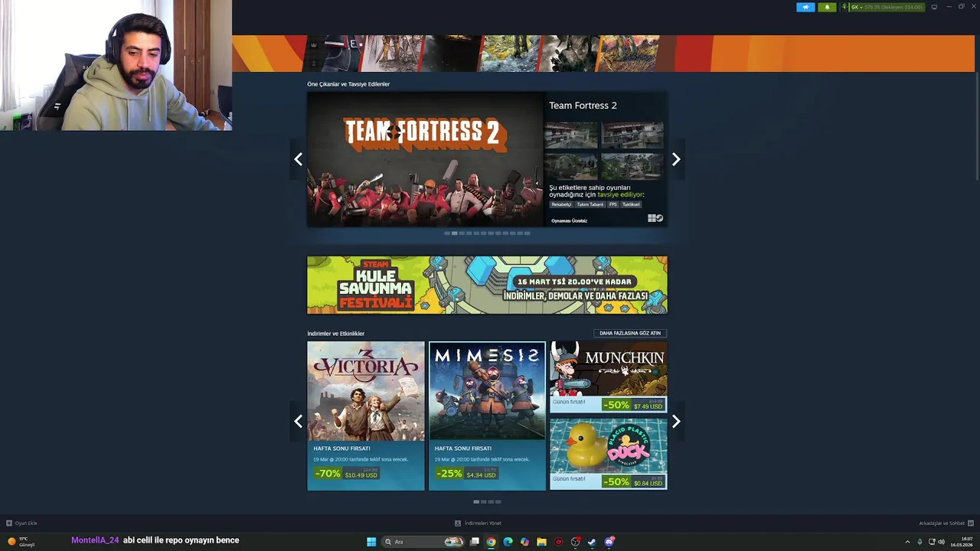Viewport: 980px width, 551px height.
Task: Click the SteamOS platform icon on the Team Fortress 2 card
Action: (x=659, y=218)
